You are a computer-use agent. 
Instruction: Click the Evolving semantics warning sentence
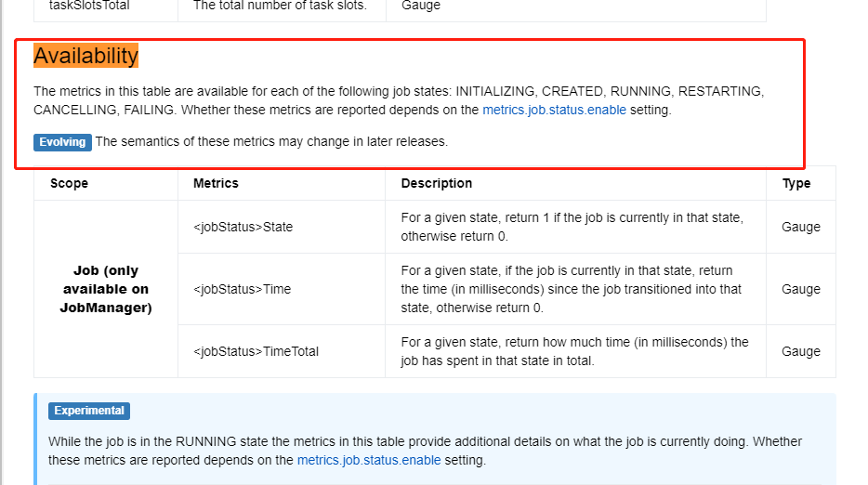tap(271, 142)
